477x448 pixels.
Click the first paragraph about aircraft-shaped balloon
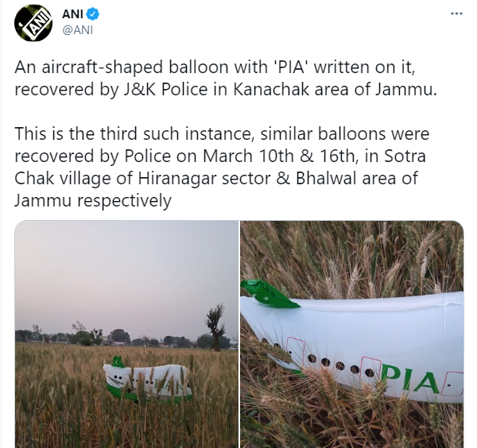point(226,78)
